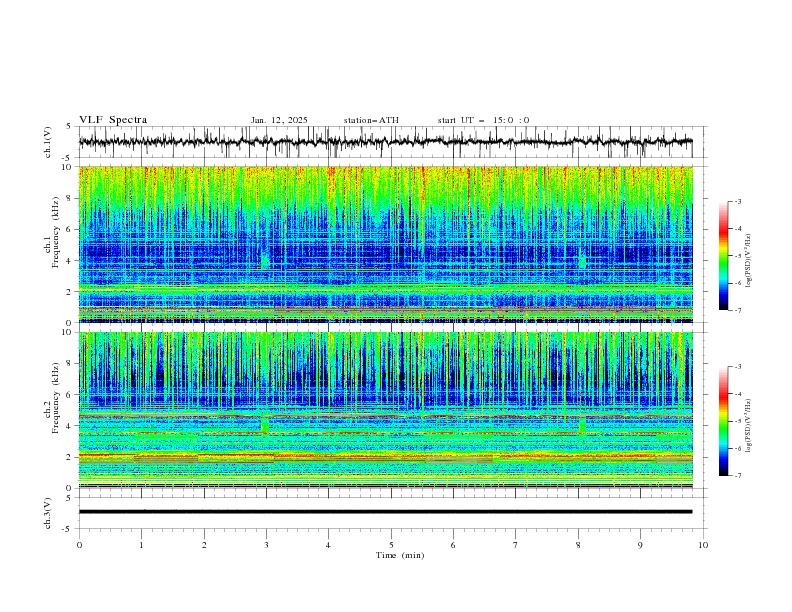Click the time axis tick label "7"
Screen dimensions: 792x612
tap(516, 545)
